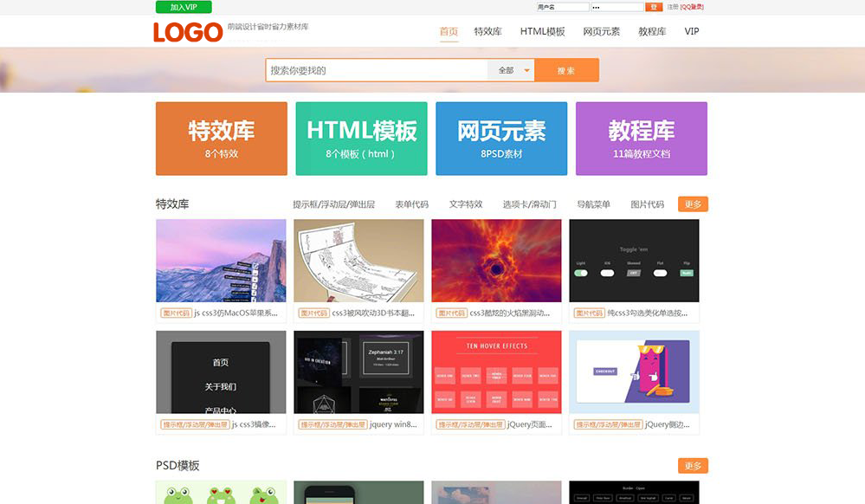Open the blue 网页元素 category tile
Screen dimensions: 865x504
(x=501, y=139)
